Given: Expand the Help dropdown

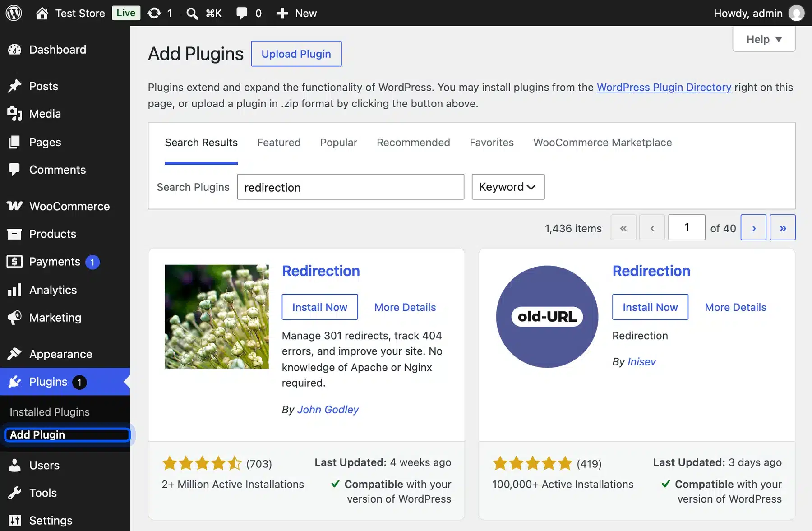Looking at the screenshot, I should [x=764, y=39].
